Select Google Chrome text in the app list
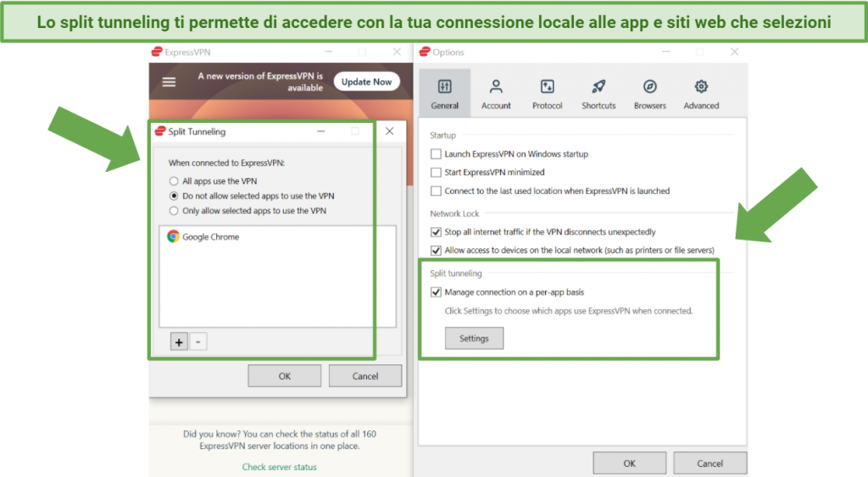 click(211, 237)
